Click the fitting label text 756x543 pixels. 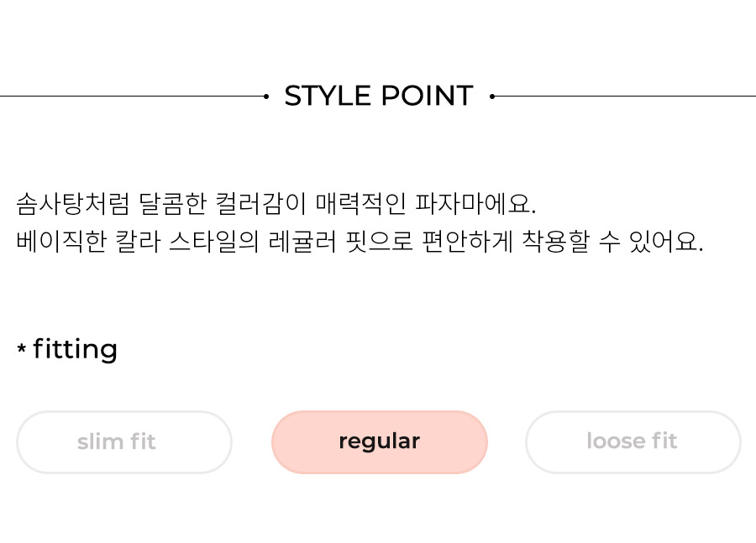click(76, 349)
